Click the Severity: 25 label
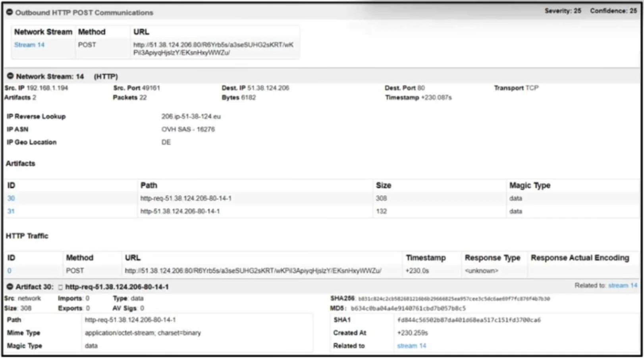The width and height of the screenshot is (644, 358). coord(563,11)
